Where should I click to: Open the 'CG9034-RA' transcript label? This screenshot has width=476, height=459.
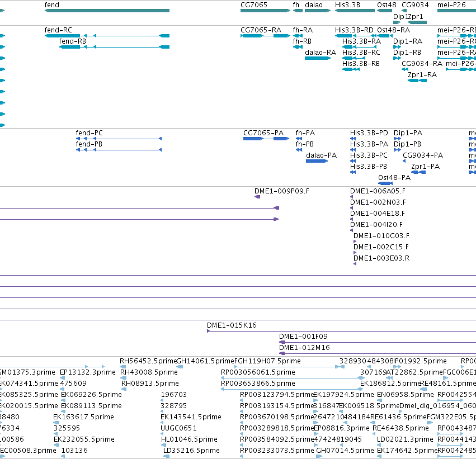tap(422, 64)
